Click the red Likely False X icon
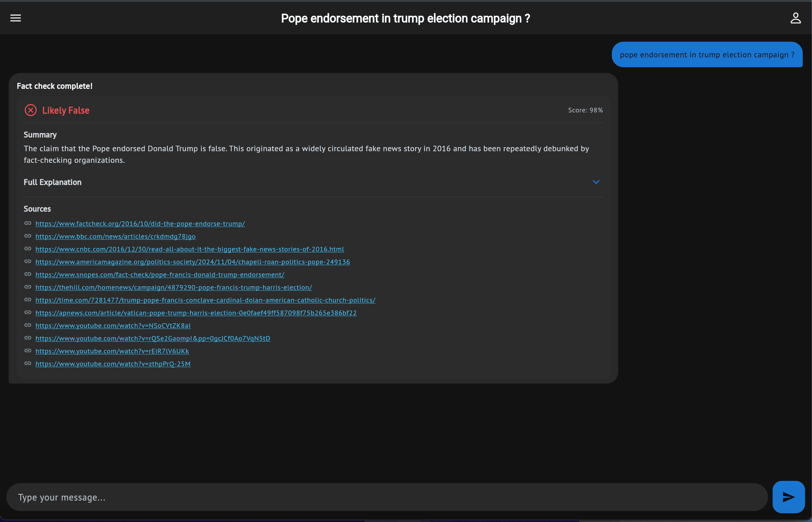This screenshot has height=522, width=812. click(x=30, y=110)
